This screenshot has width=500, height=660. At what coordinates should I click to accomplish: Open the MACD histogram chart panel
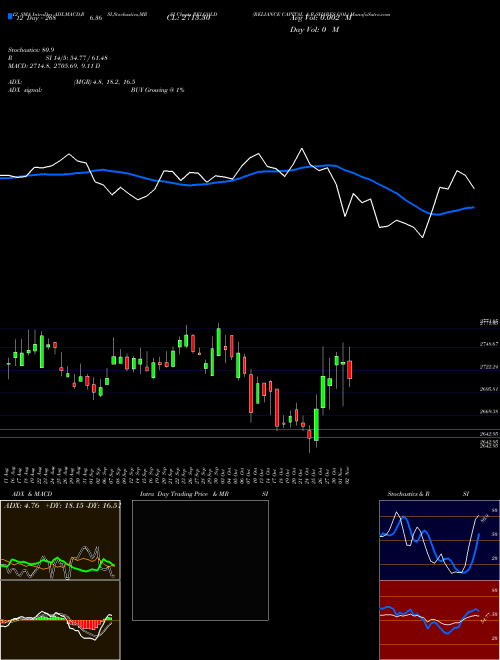point(60,620)
